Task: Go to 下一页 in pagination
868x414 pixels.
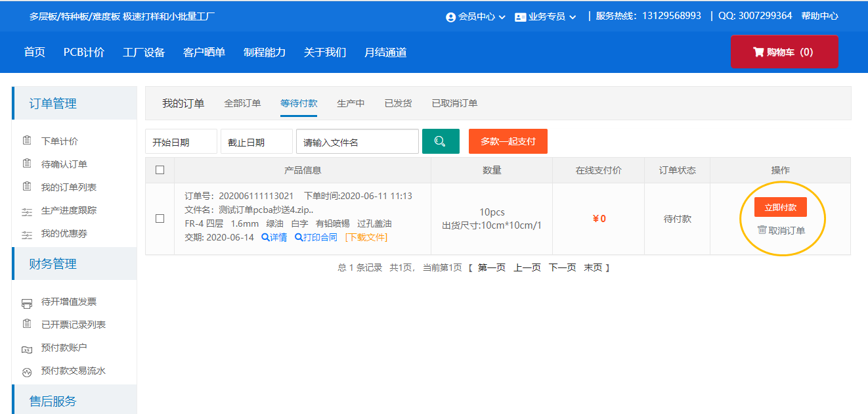Action: click(x=562, y=267)
